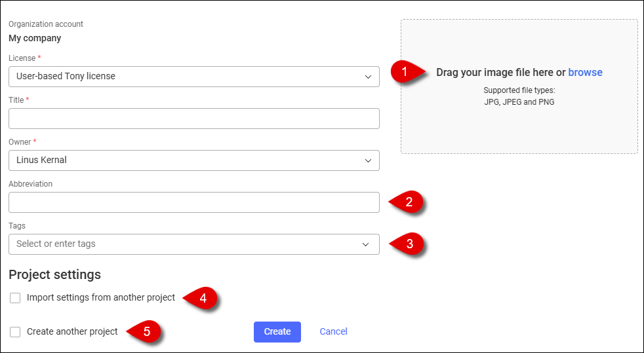Viewport: 644px width, 353px height.
Task: Enable Import settings from another project checkbox
Action: coord(15,297)
